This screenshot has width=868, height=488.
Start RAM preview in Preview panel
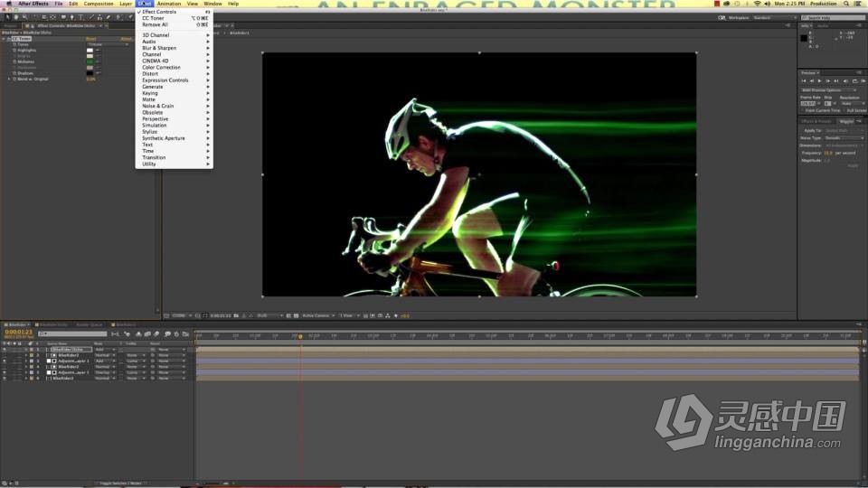coord(863,80)
